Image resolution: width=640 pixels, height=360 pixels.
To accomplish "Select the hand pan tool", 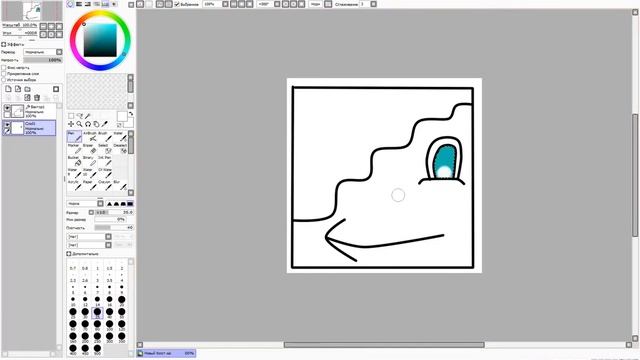I will [96, 124].
